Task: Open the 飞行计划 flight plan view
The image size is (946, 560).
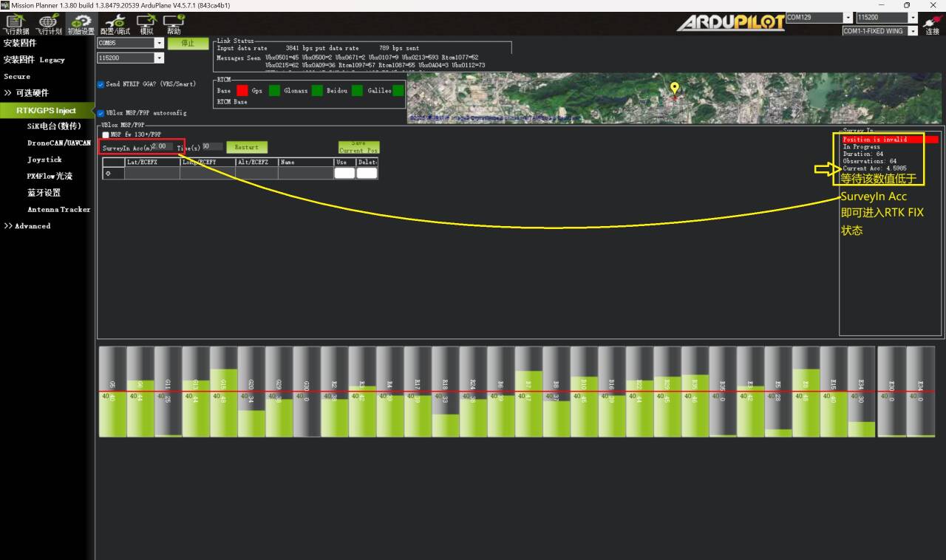Action: point(49,24)
